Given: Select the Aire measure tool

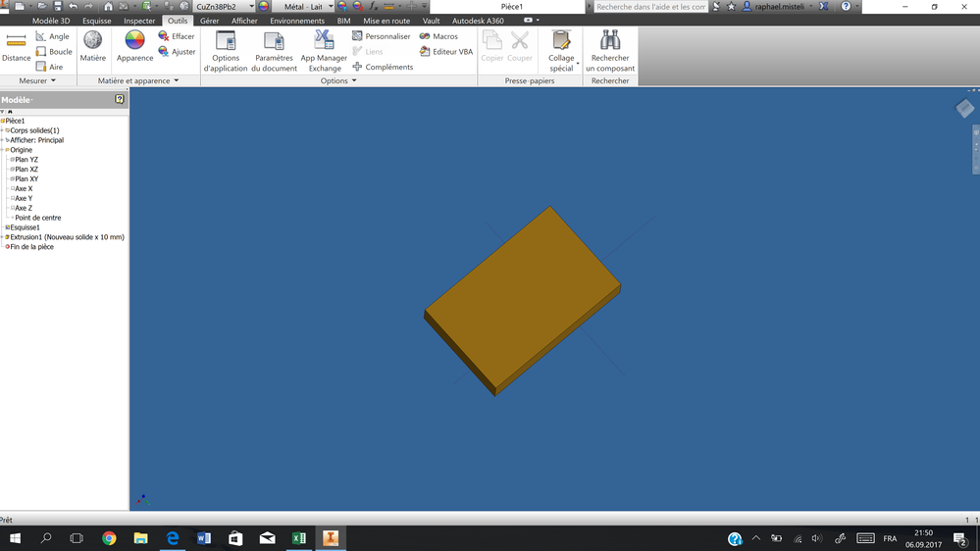Looking at the screenshot, I should point(49,67).
